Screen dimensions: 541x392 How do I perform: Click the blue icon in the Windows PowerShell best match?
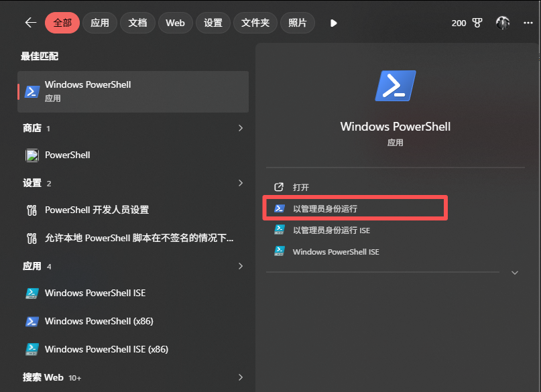32,92
